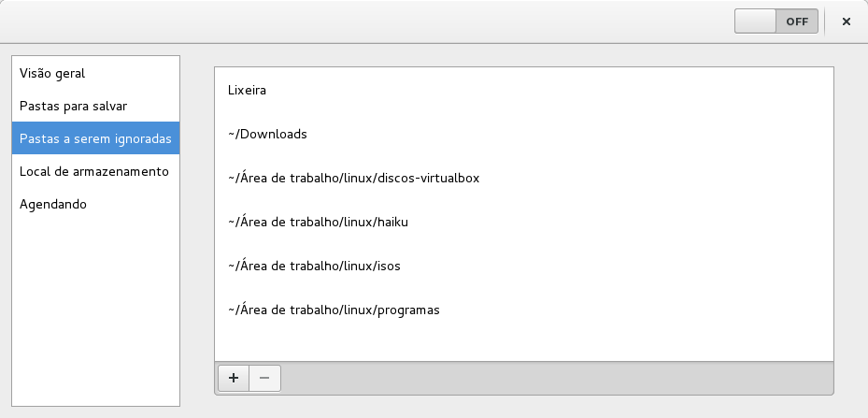Close the backup settings window
The image size is (868, 418).
pos(847,22)
